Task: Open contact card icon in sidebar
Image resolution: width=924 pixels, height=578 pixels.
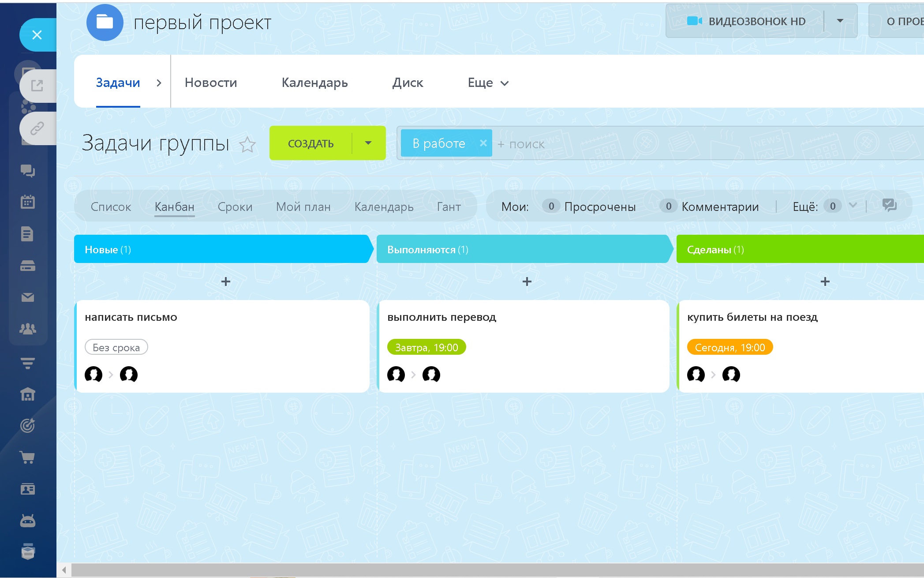Action: tap(28, 489)
